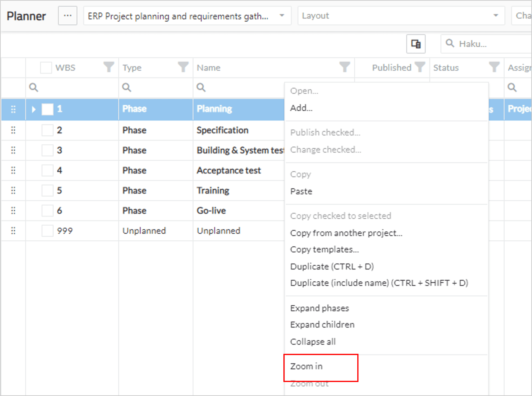The width and height of the screenshot is (532, 396).
Task: Click the WBS column header label
Action: 65,68
